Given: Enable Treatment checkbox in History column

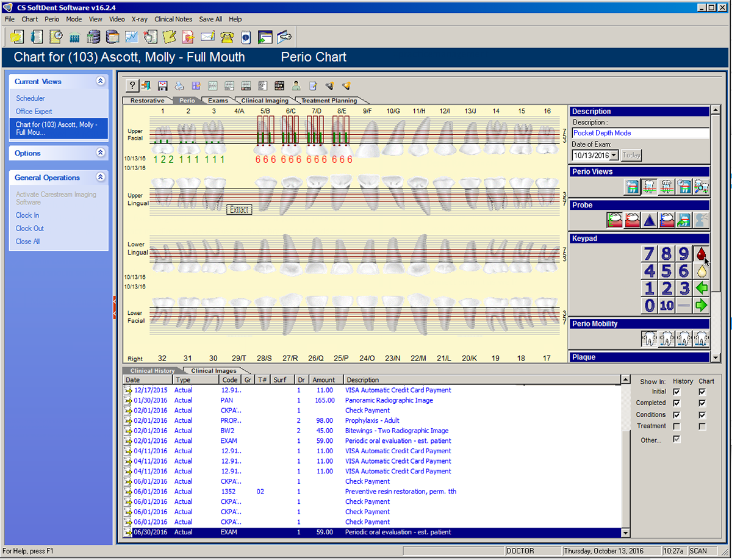Looking at the screenshot, I should (676, 426).
